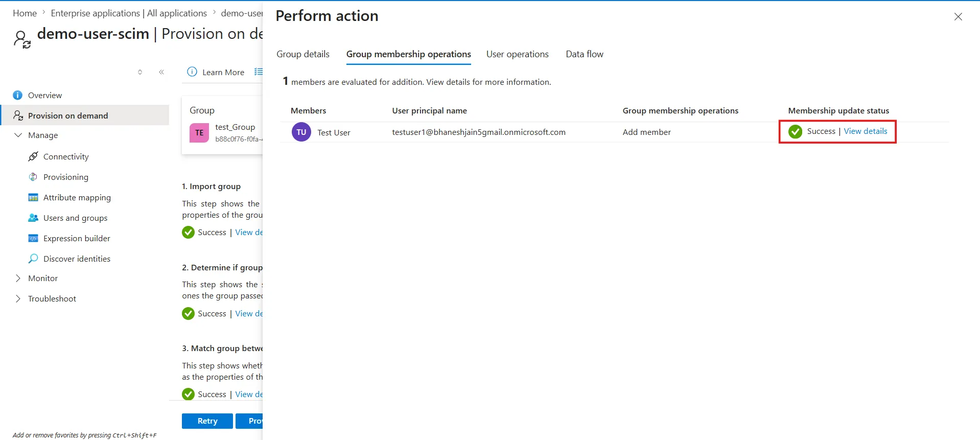
Task: Click the Learn More info icon
Action: (x=192, y=72)
